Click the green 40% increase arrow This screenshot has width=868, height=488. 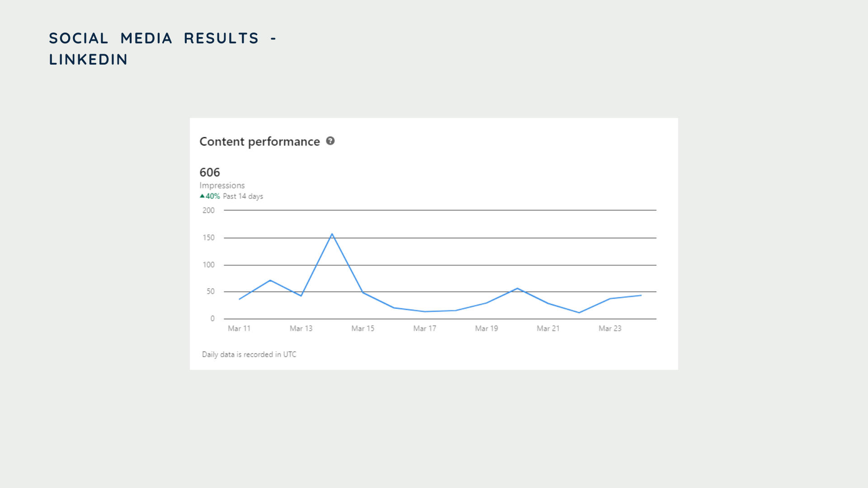202,196
